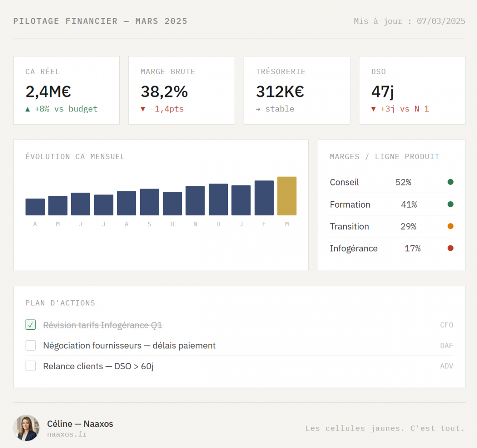
Task: Click the DAF owner tag
Action: click(x=446, y=346)
